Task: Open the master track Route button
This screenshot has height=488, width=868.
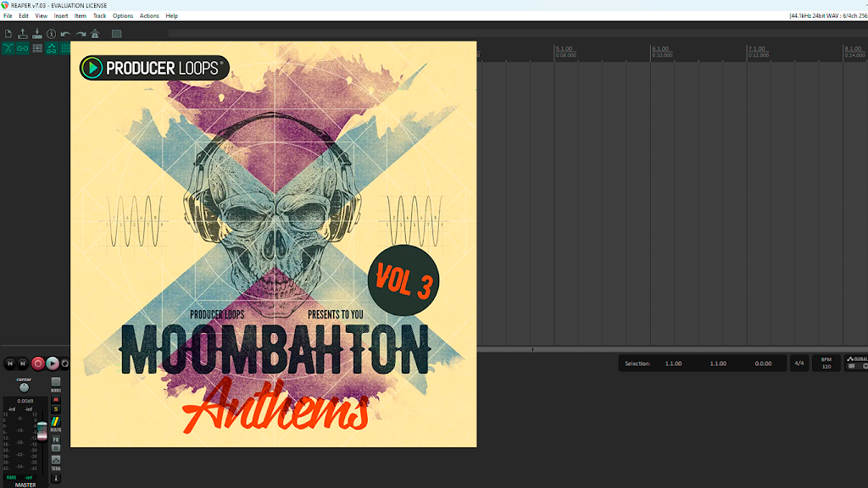Action: point(56,422)
